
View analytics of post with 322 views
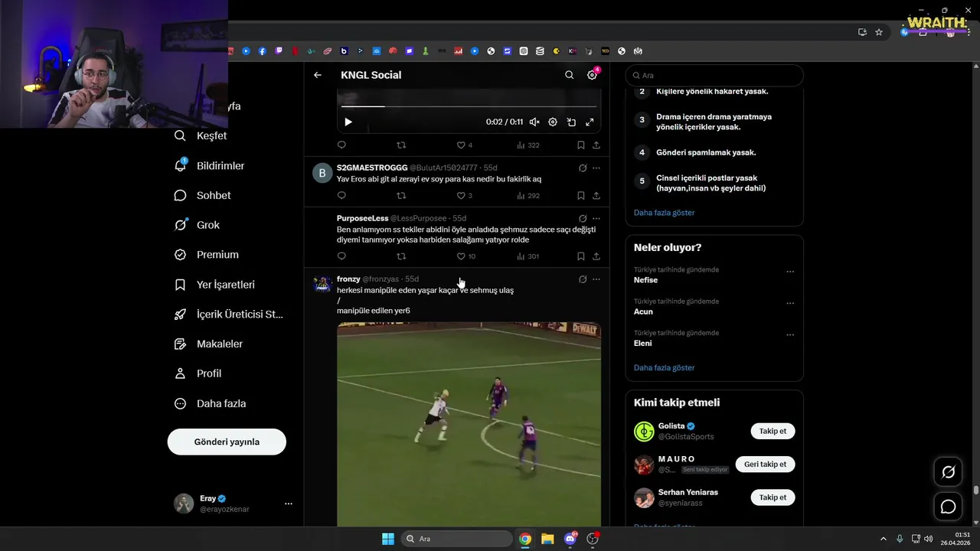pyautogui.click(x=528, y=145)
